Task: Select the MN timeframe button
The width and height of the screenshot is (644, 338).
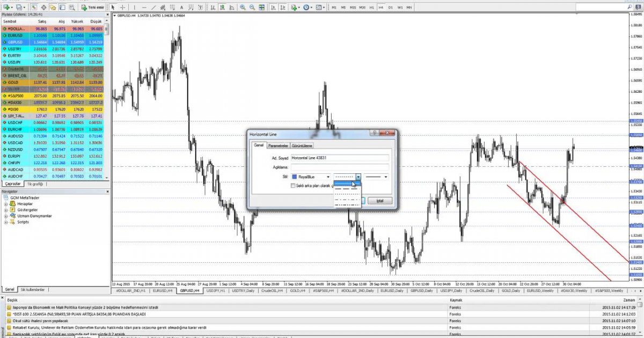Action: point(409,8)
